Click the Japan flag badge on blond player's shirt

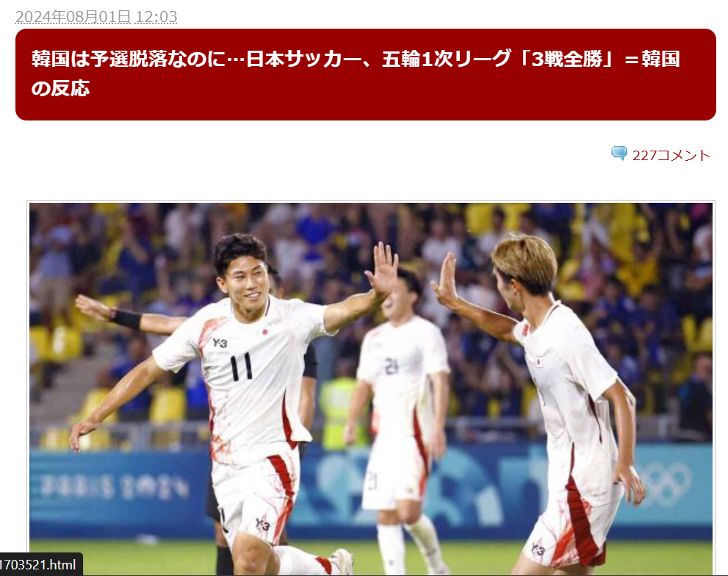coord(540,361)
